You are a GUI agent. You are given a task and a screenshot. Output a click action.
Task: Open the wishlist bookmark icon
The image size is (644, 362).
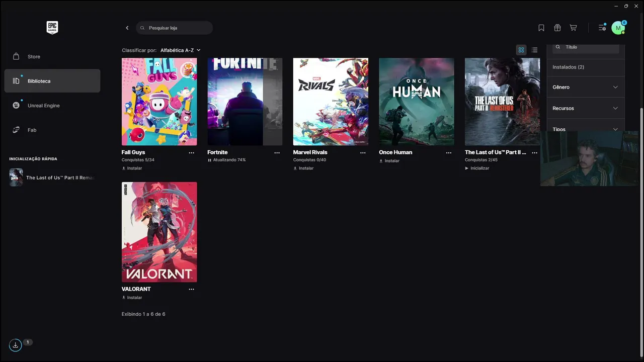pyautogui.click(x=541, y=28)
